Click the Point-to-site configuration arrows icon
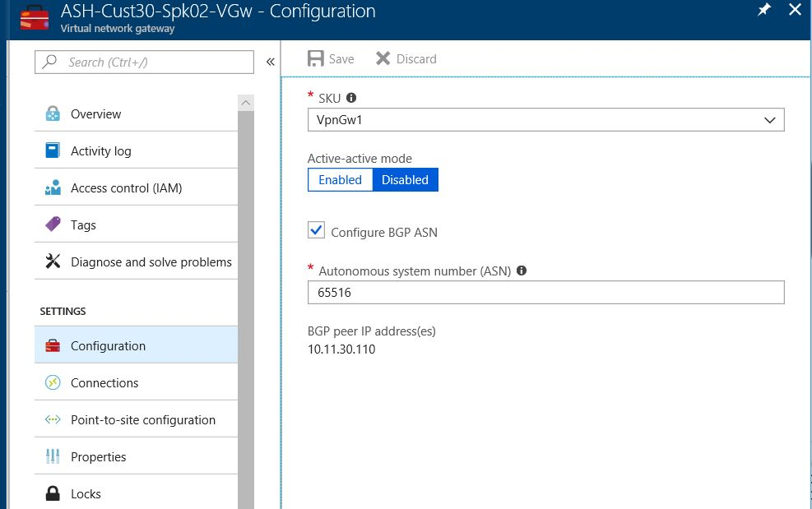 click(53, 419)
